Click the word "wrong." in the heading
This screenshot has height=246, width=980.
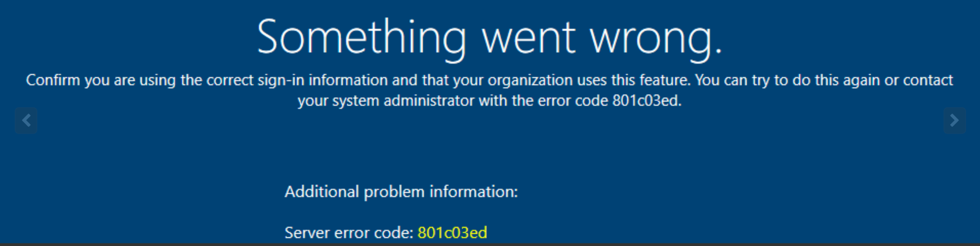click(x=655, y=39)
